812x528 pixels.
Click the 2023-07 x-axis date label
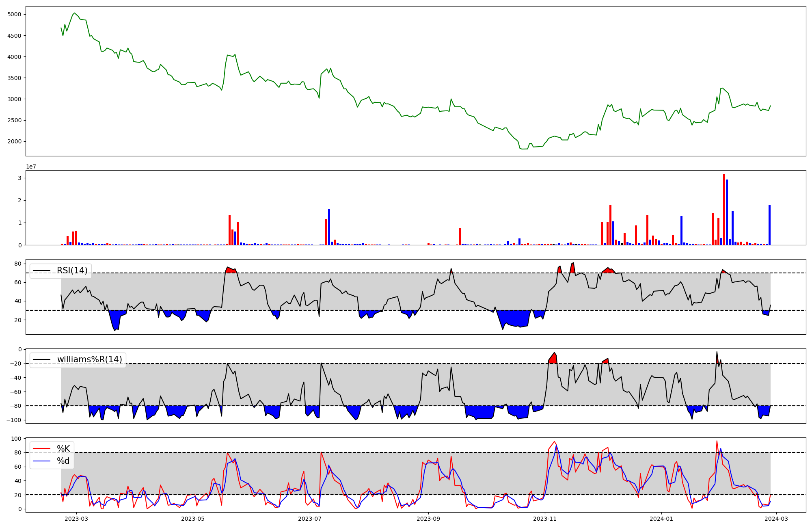(310, 519)
